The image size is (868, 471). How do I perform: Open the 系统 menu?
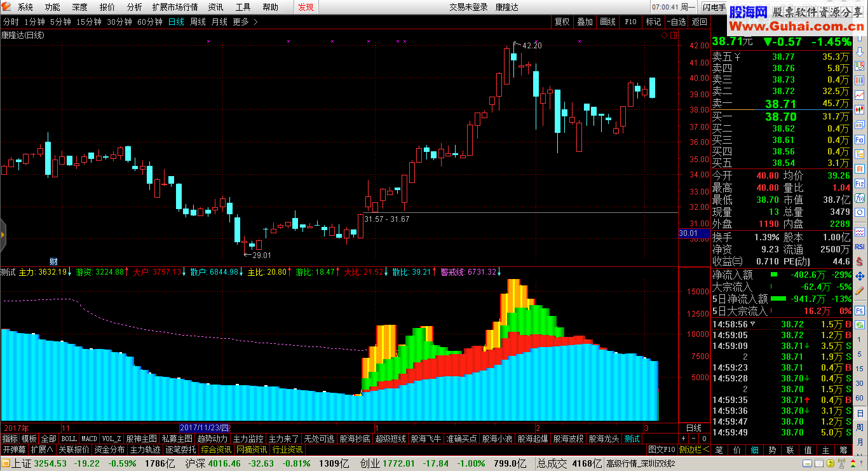click(25, 7)
